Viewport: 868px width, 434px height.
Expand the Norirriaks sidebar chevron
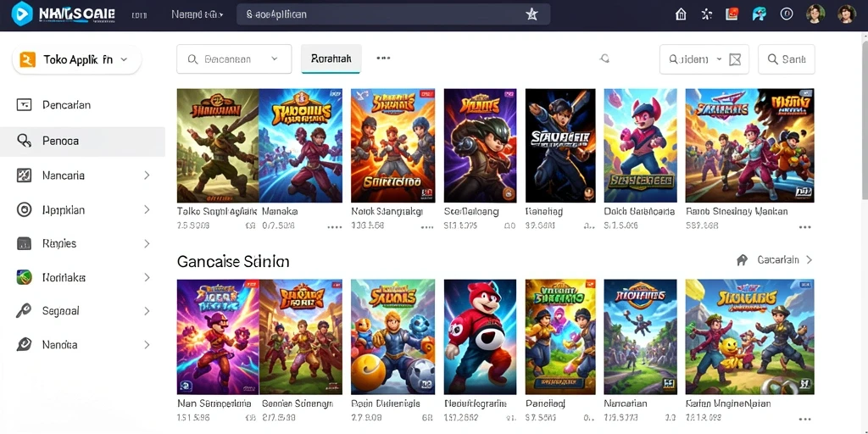click(x=147, y=277)
